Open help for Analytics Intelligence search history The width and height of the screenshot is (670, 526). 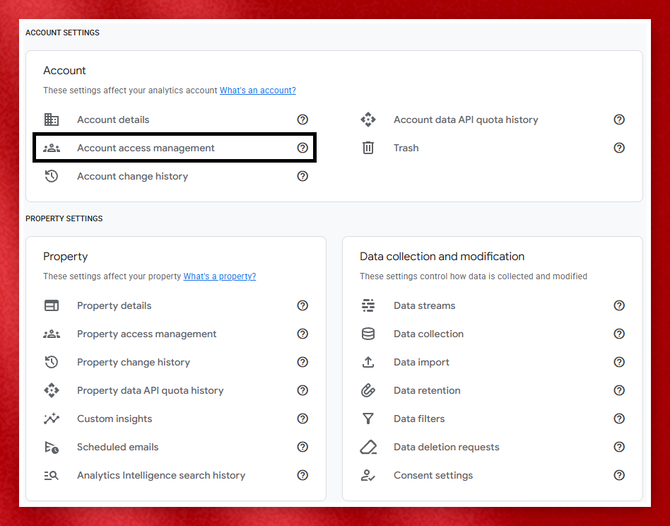(x=303, y=475)
